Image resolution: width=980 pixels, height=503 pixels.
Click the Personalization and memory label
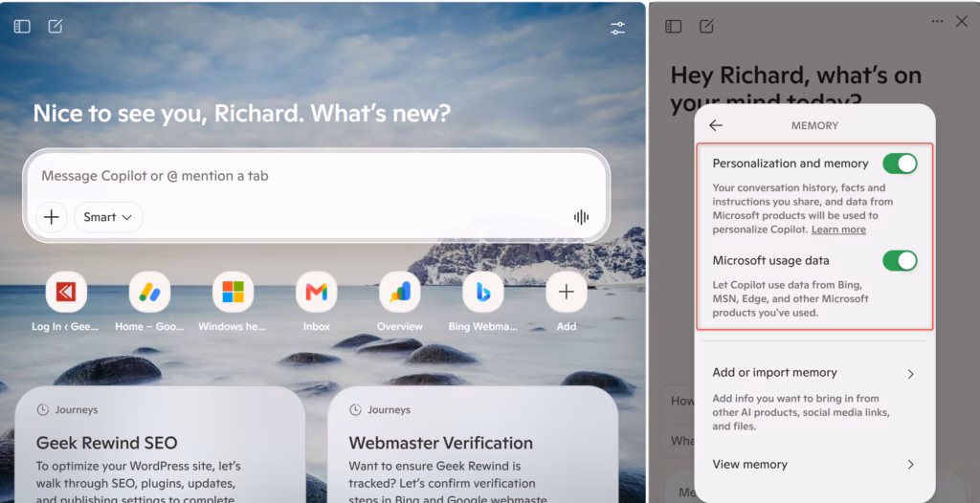click(791, 164)
